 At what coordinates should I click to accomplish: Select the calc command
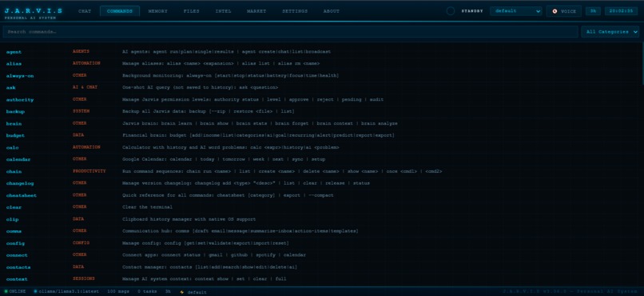[x=12, y=147]
